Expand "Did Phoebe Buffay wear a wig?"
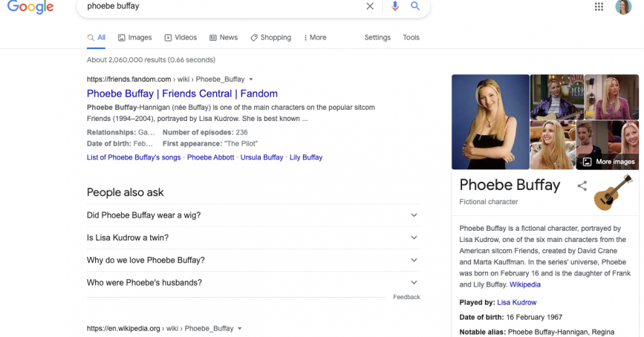The image size is (644, 337). pyautogui.click(x=253, y=215)
